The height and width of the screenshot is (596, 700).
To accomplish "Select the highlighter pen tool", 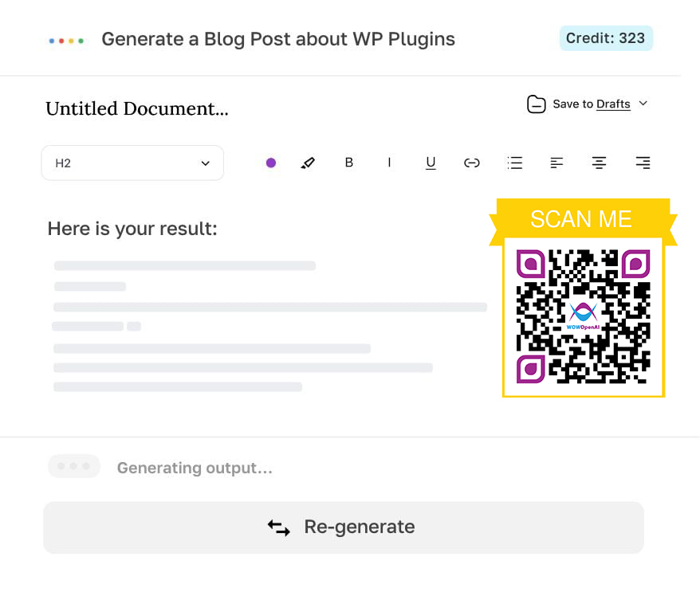I will (x=309, y=163).
